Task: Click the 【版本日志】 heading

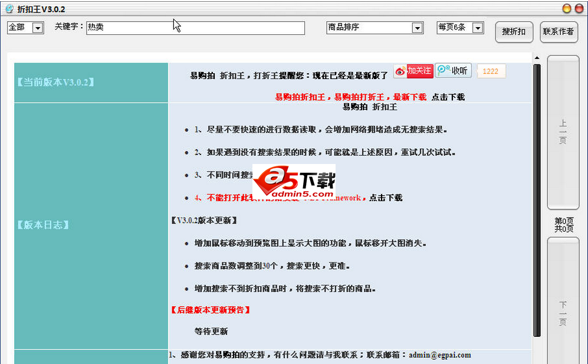Action: pos(42,225)
